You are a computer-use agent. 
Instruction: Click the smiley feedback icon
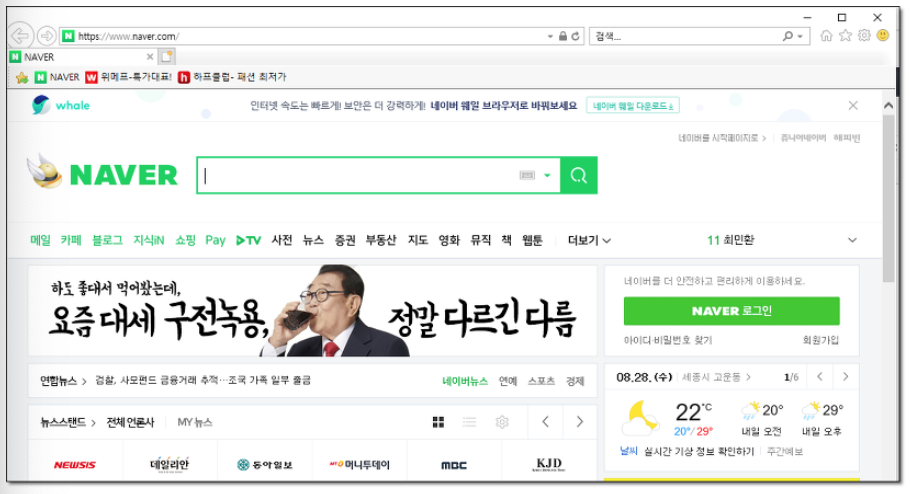(x=883, y=36)
